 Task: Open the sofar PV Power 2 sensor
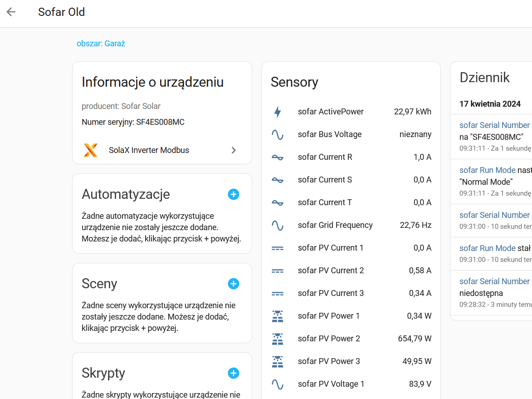(351, 339)
